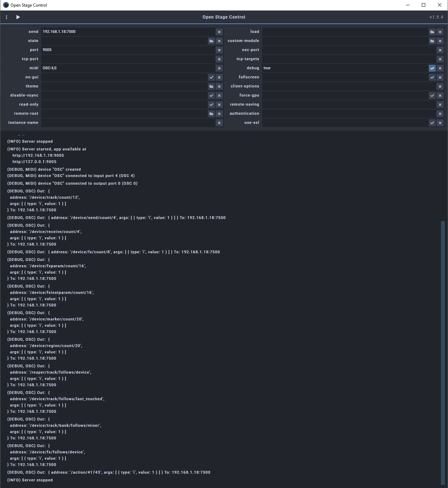448x488 pixels.
Task: Clear the remote-root field
Action: pos(219,114)
